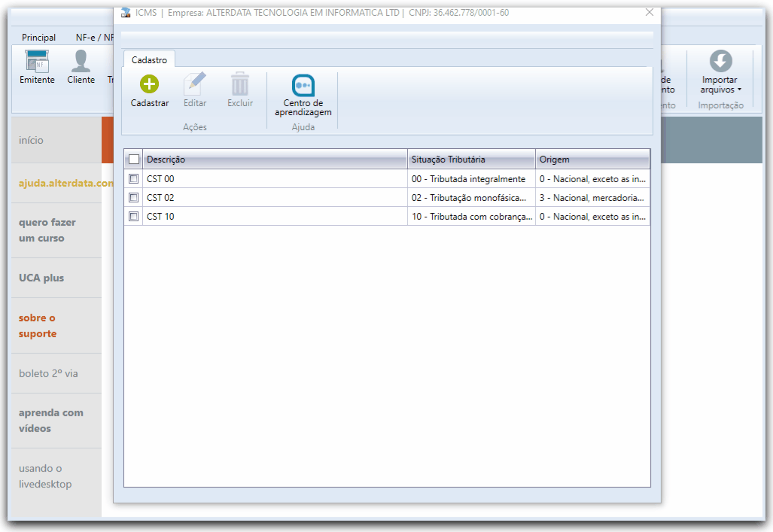Viewport: 773px width, 532px height.
Task: Click '10 - Tributada com cobrança...' cell
Action: tap(471, 216)
